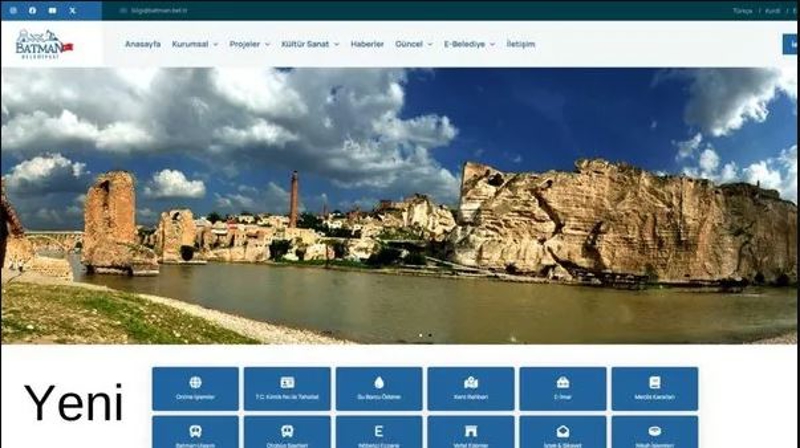Image resolution: width=800 pixels, height=448 pixels.
Task: Open Su Borcu Ödeme water drop tile
Action: pos(379,388)
